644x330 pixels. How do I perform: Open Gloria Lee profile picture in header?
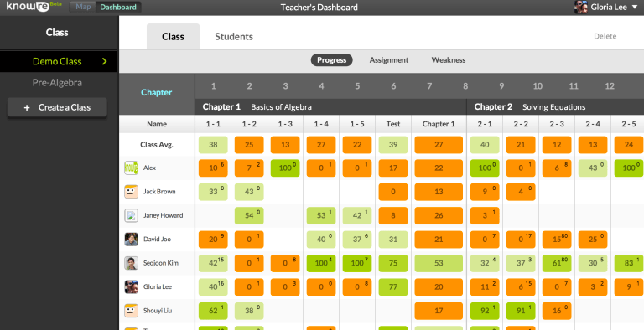(x=581, y=7)
